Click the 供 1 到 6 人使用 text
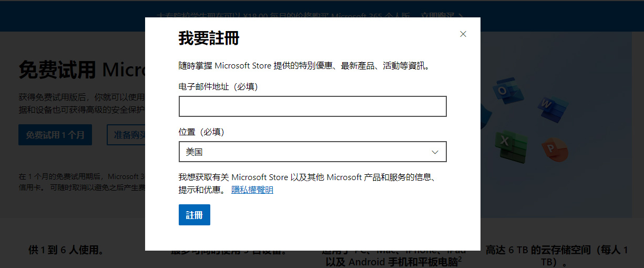 (66, 250)
